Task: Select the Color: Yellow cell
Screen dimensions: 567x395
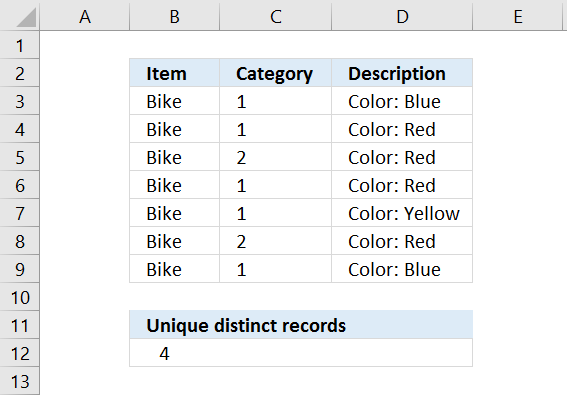Action: 402,213
